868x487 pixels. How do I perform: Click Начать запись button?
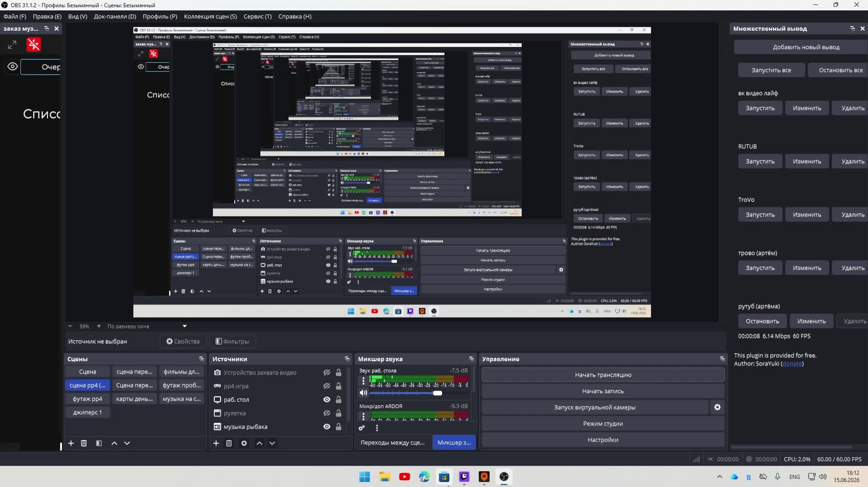click(x=603, y=391)
